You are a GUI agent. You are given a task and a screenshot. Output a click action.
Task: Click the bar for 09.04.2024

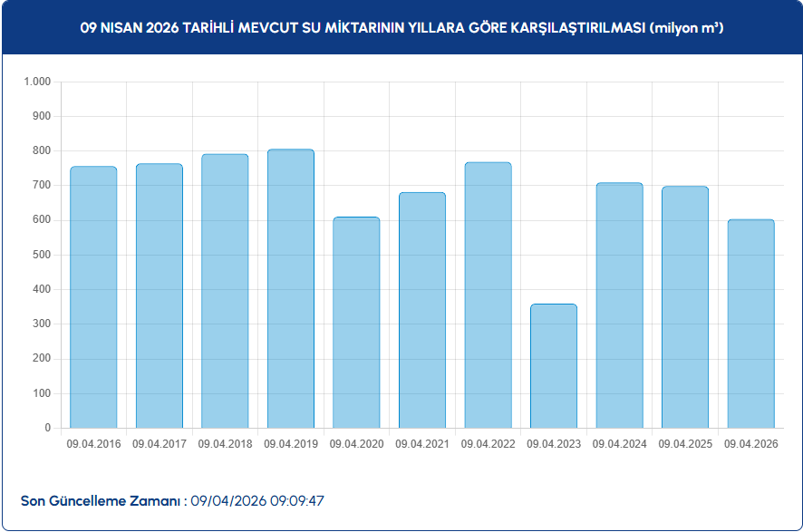619,305
